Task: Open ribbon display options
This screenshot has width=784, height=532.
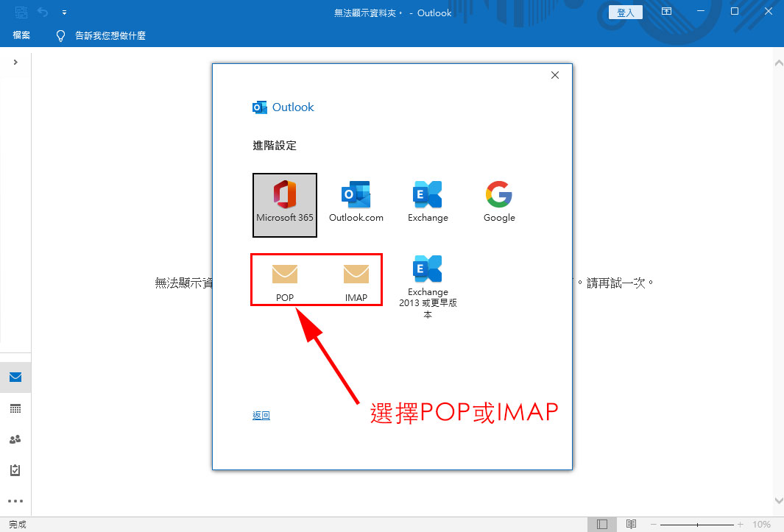Action: click(x=666, y=11)
